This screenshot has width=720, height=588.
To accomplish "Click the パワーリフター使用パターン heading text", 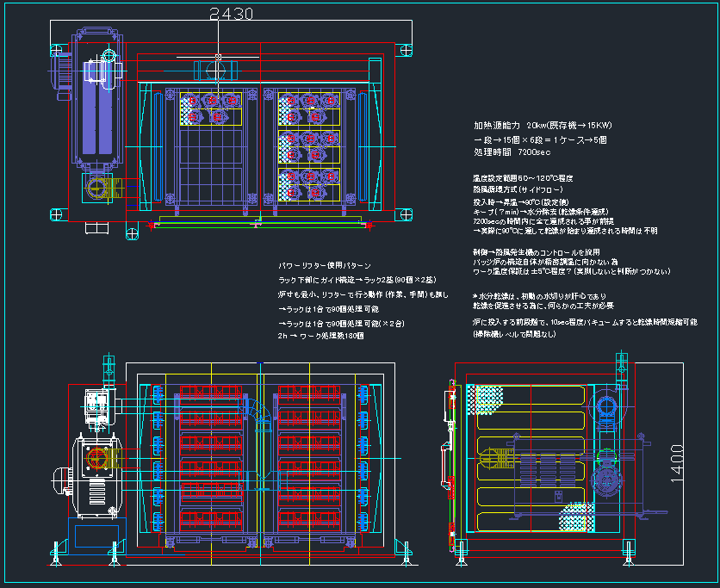I will (x=326, y=267).
